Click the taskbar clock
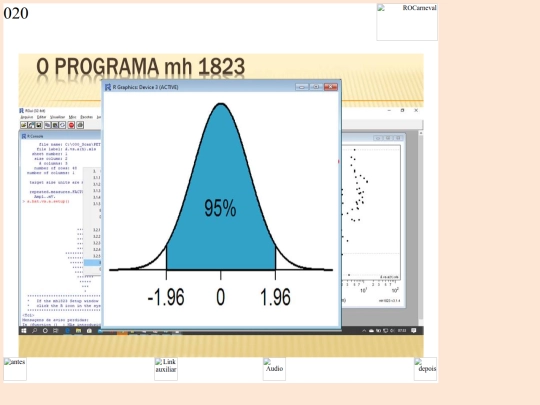The width and height of the screenshot is (540, 405). point(402,331)
